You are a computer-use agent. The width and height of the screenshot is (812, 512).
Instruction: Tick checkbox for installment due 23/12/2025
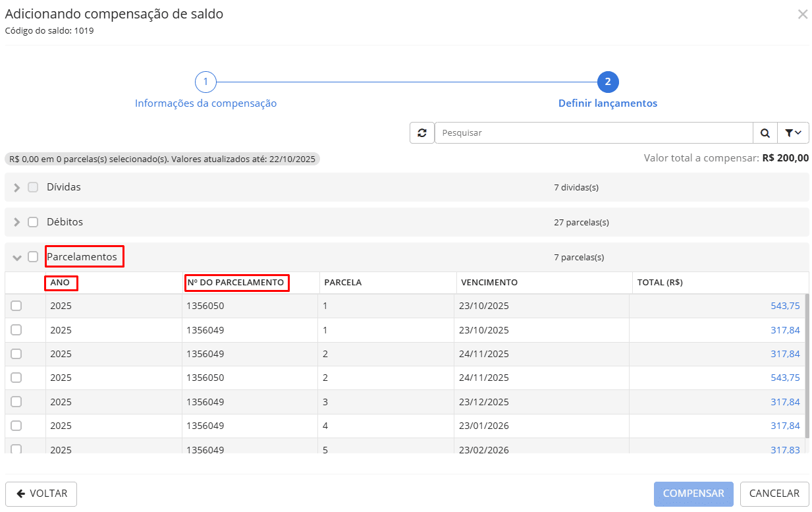point(16,402)
